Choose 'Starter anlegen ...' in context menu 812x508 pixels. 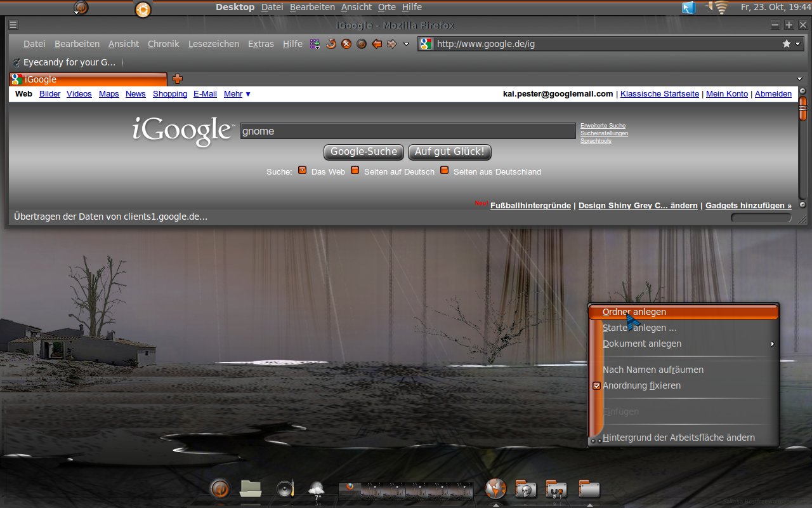(683, 328)
